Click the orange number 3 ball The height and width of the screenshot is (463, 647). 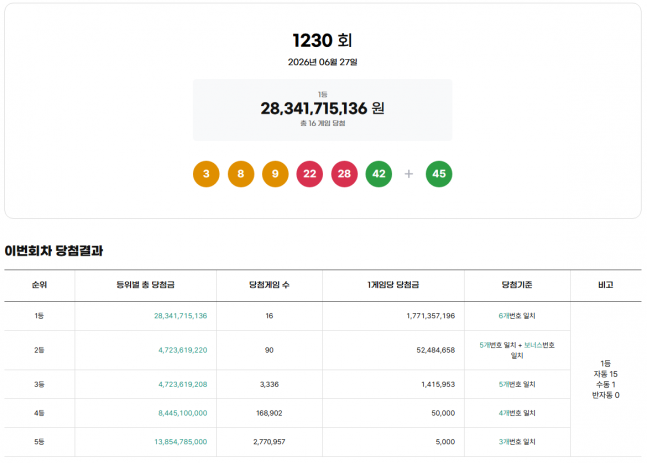coord(206,174)
